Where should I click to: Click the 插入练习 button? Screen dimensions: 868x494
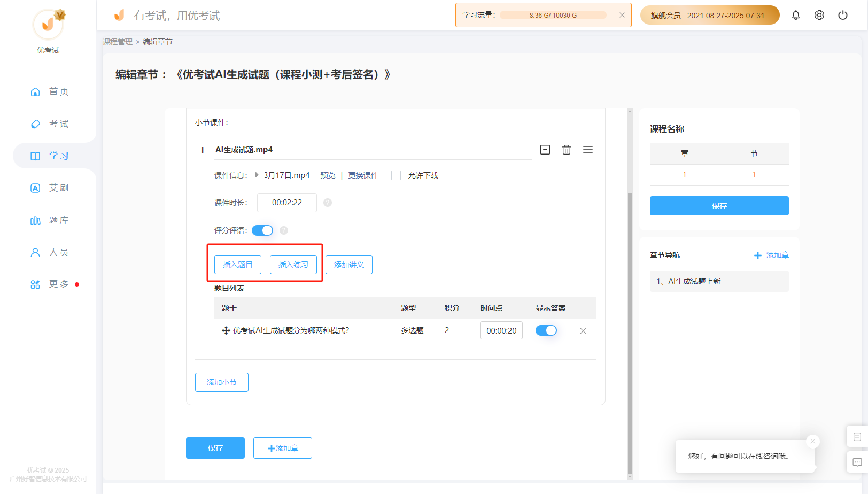pos(293,265)
